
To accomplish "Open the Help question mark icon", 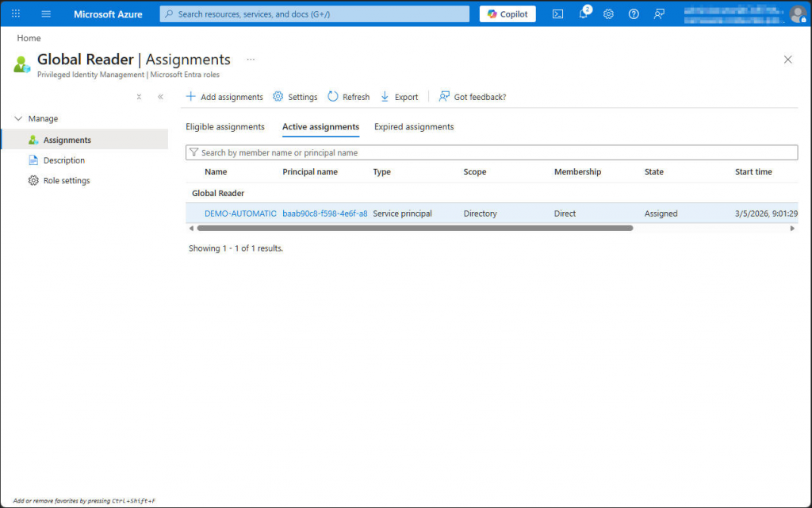I will (x=633, y=13).
